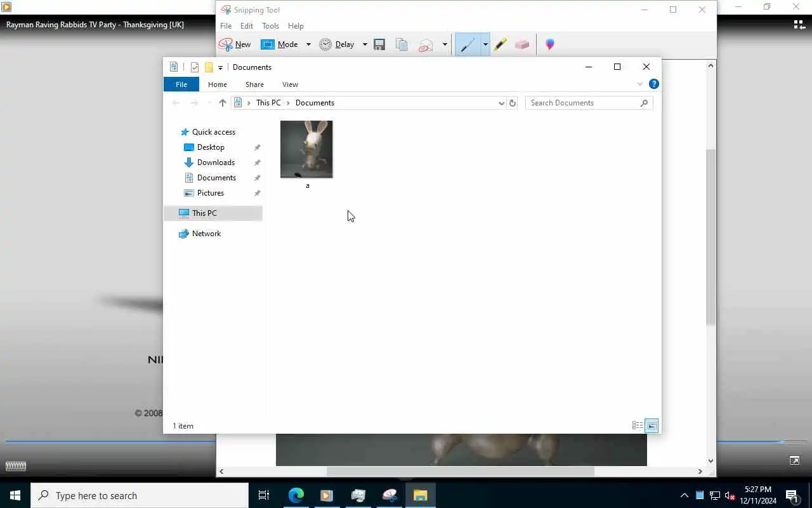Click the taskbar search box

tap(140, 495)
